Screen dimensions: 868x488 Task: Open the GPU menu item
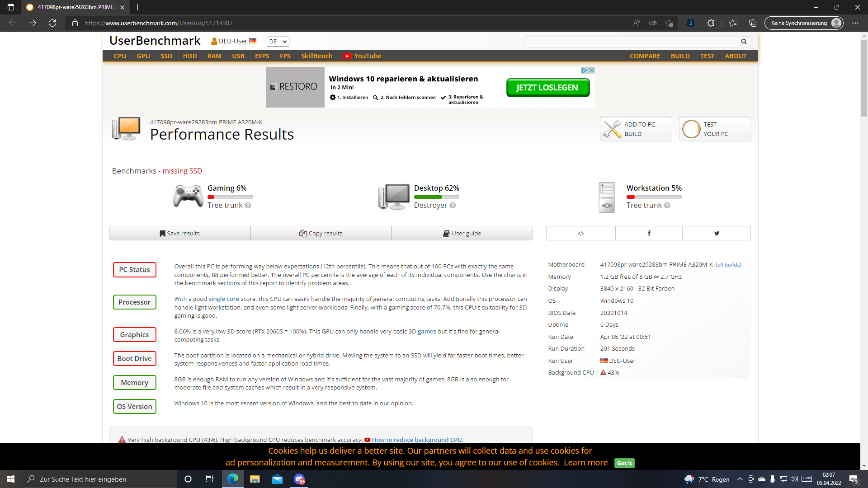point(143,56)
